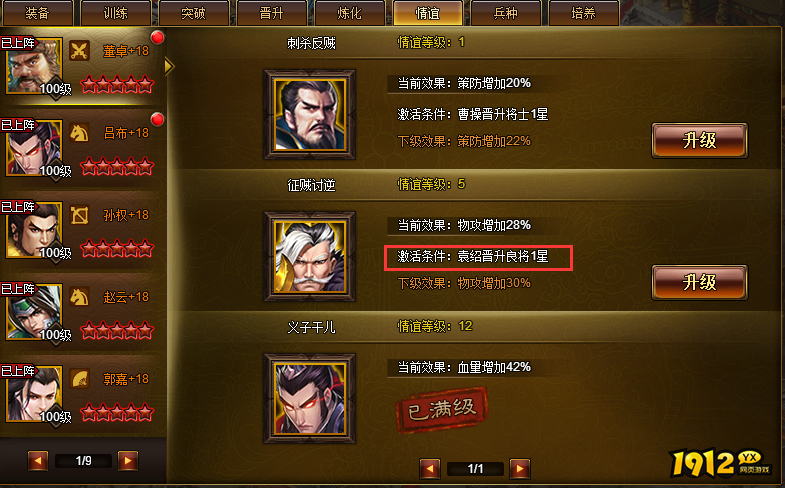
Task: Click 升级 button for 征贼讨逆 bond
Action: click(x=699, y=283)
